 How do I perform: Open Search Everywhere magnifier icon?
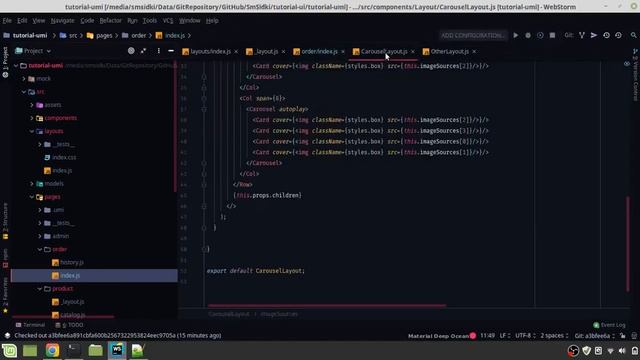click(633, 36)
